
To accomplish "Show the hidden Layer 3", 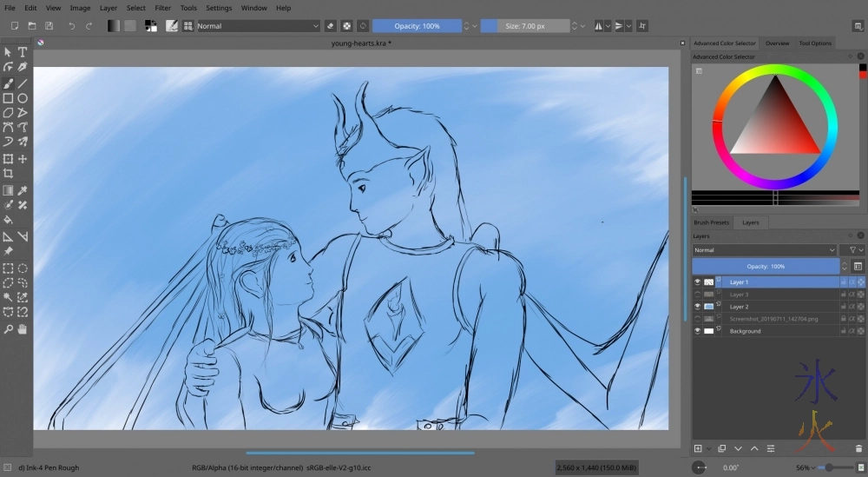I will tap(697, 295).
